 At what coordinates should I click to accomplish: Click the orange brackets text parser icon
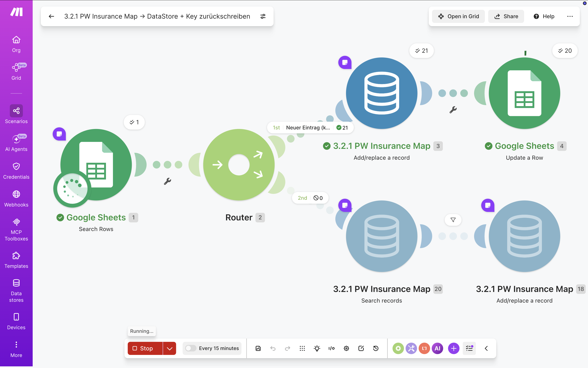pyautogui.click(x=424, y=348)
